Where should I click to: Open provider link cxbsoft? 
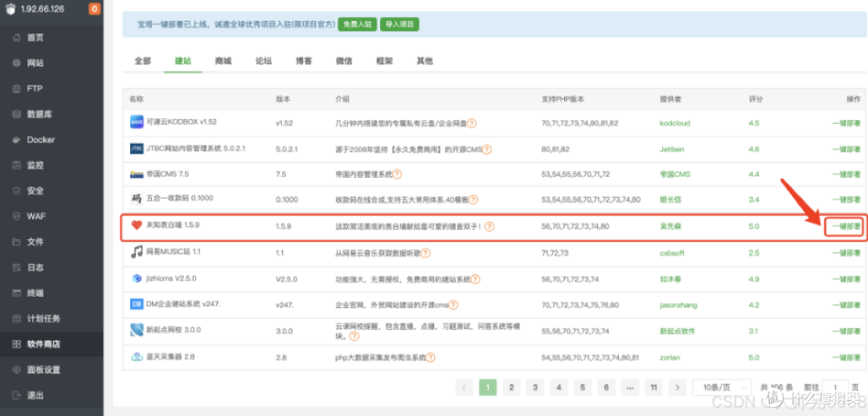coord(672,253)
